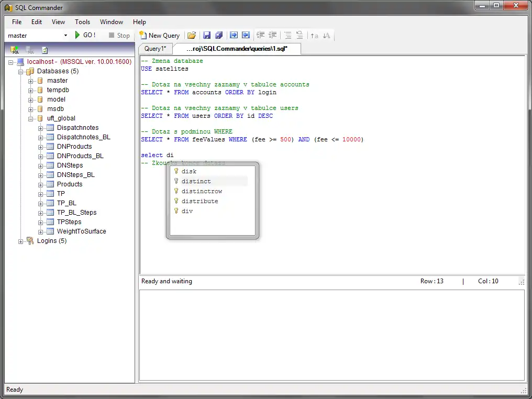
Task: Choose 'distribute' from the autocomplete list
Action: [199, 201]
